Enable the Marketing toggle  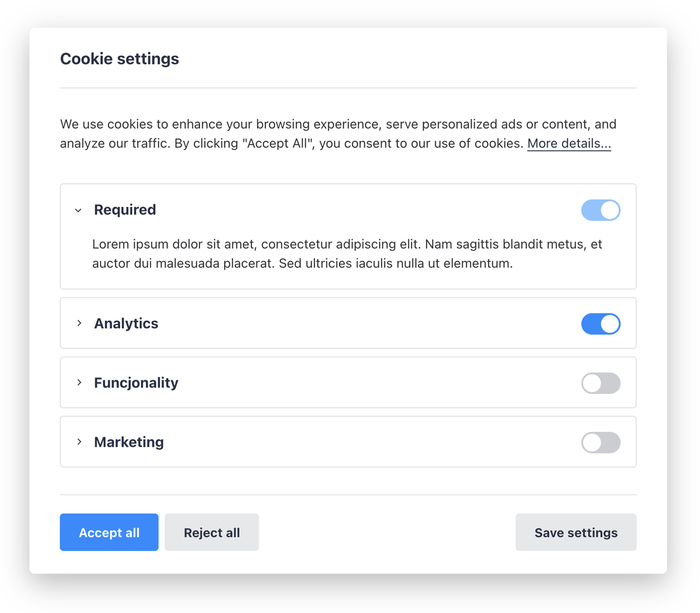tap(600, 442)
